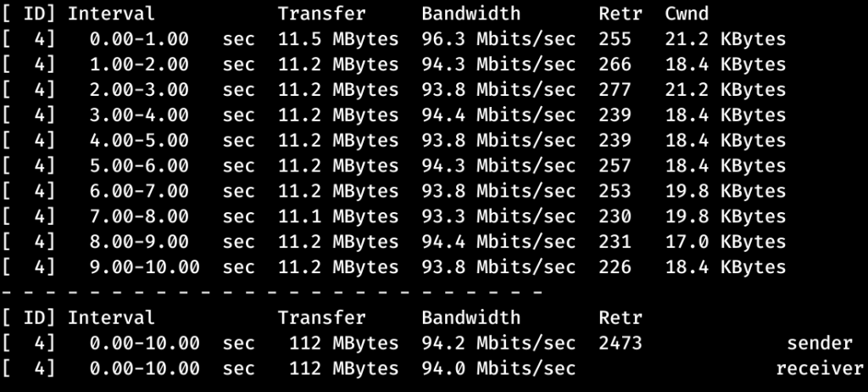
Task: Click the 94.2 Mbits/sec sender bandwidth
Action: pos(498,344)
